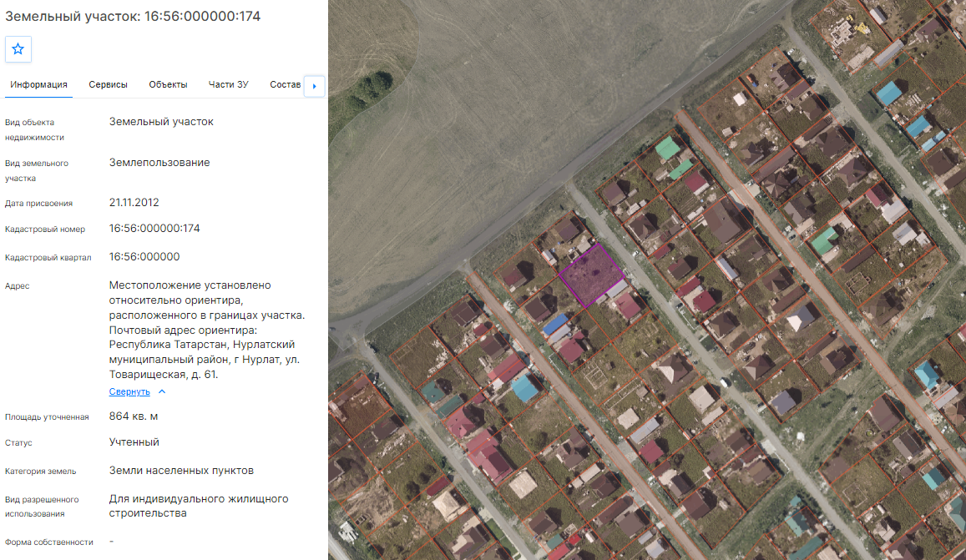The width and height of the screenshot is (966, 560).
Task: Collapse address with chevron beside Свернуть
Action: (x=162, y=391)
